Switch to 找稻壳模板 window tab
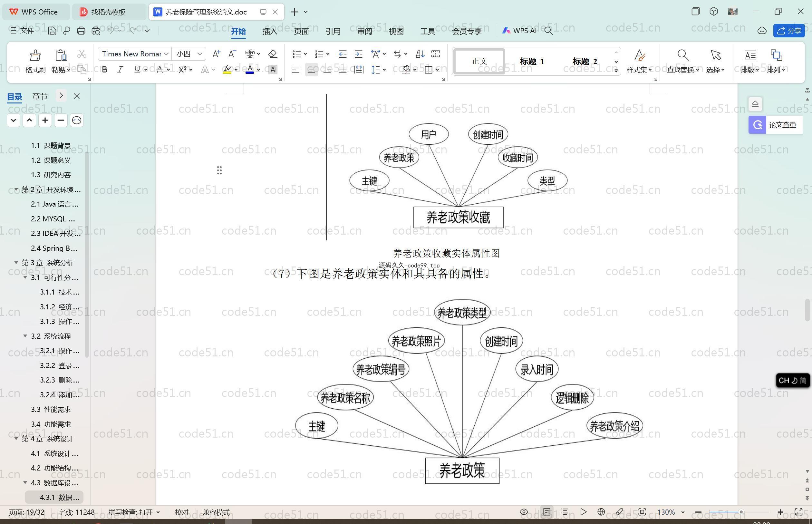Viewport: 812px width, 524px height. 109,12
